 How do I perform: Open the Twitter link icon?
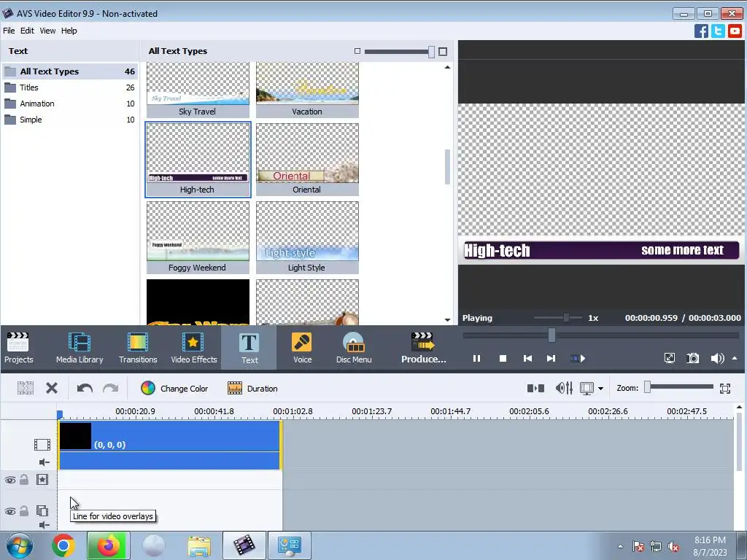(718, 31)
